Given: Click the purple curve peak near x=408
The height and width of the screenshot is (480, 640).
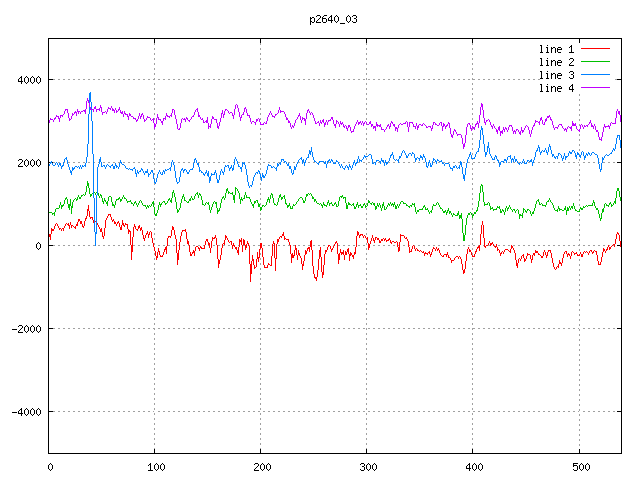Looking at the screenshot, I should (482, 104).
